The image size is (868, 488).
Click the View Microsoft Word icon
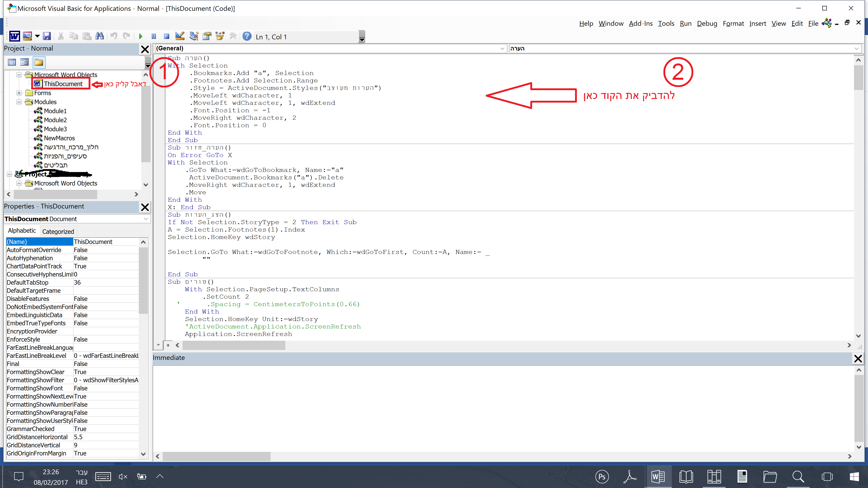[14, 36]
